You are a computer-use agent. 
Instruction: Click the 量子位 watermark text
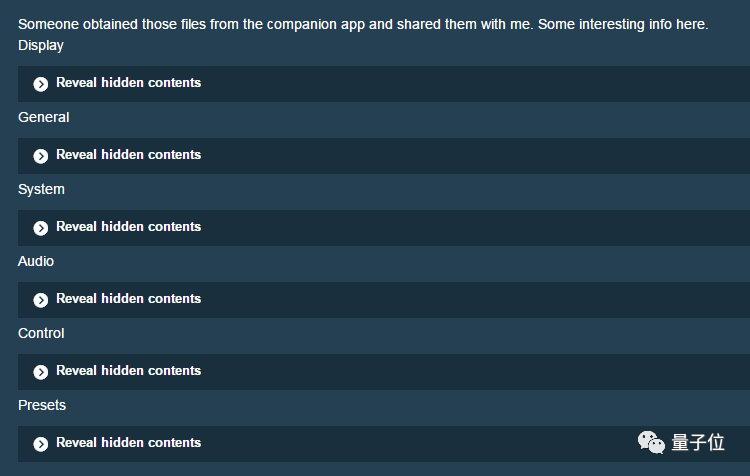[x=697, y=442]
